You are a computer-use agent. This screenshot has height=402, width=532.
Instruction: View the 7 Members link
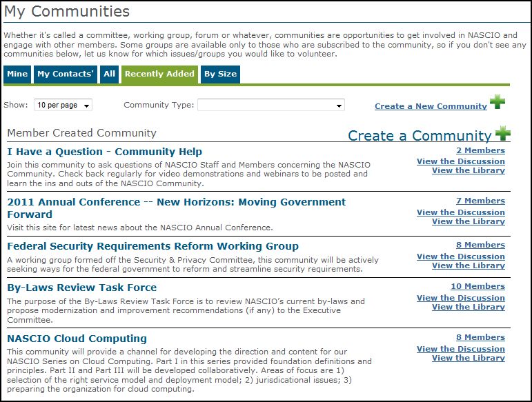tap(480, 201)
